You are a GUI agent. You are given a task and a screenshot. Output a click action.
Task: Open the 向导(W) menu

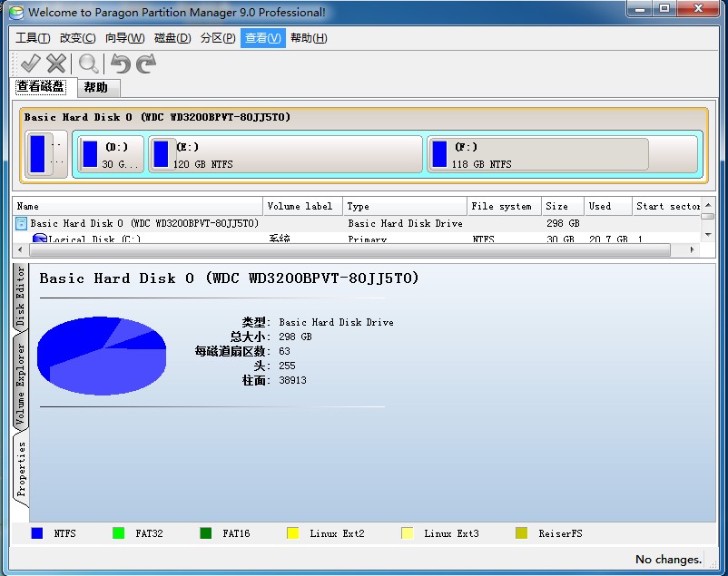coord(124,38)
